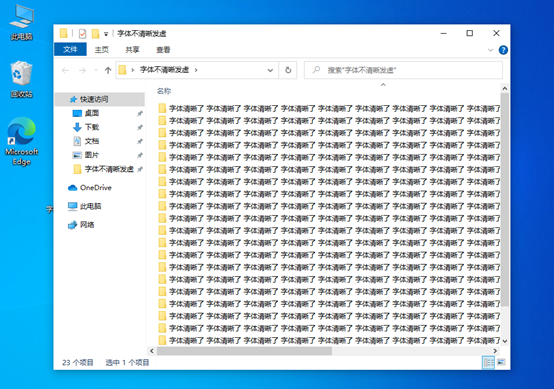Click the refresh button in address bar
The width and height of the screenshot is (554, 389).
pos(288,70)
